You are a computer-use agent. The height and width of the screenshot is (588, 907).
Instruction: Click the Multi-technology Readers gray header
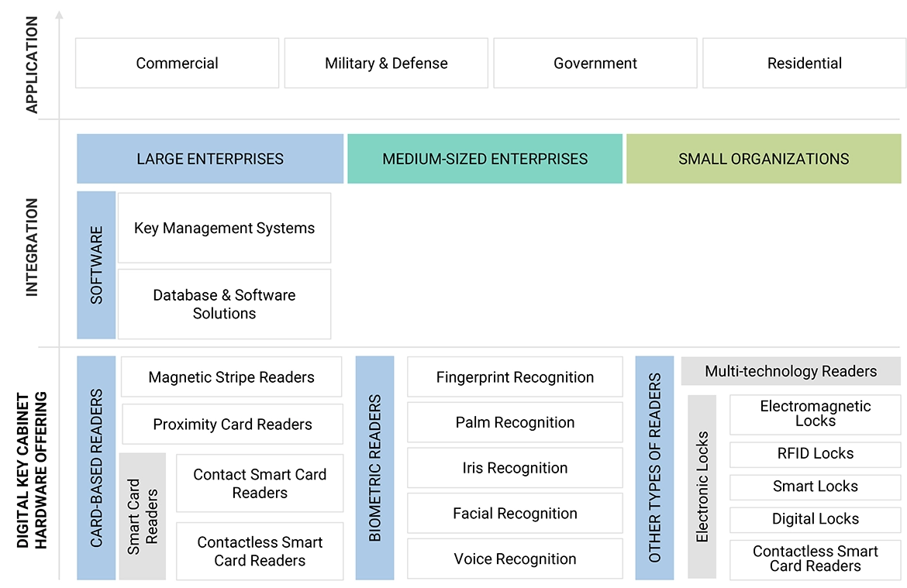[x=791, y=371]
